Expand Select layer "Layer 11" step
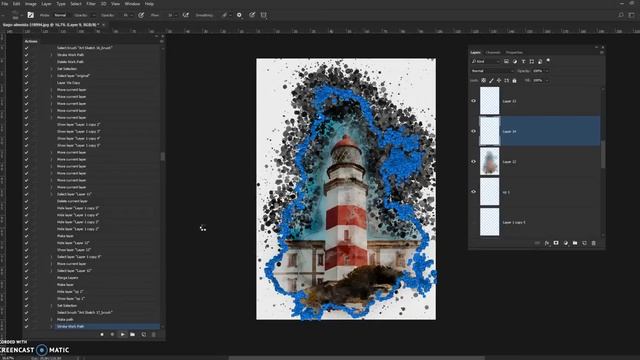Viewport: 640px width, 360px height. [x=51, y=194]
